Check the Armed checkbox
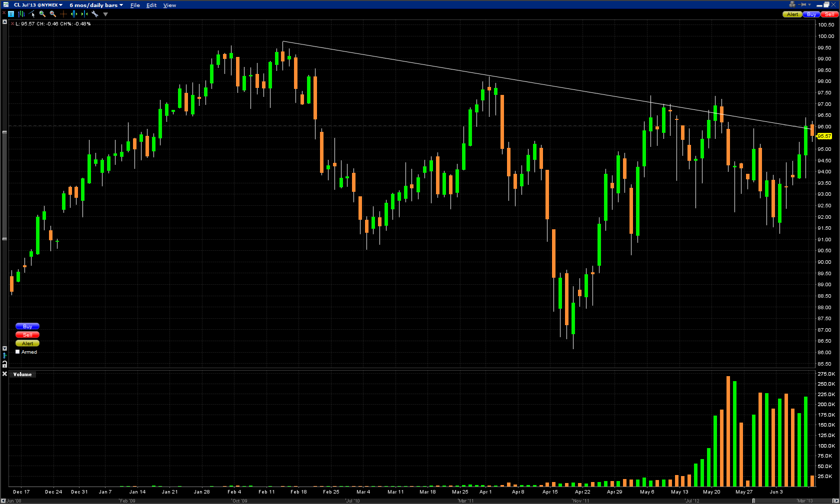 pos(17,352)
